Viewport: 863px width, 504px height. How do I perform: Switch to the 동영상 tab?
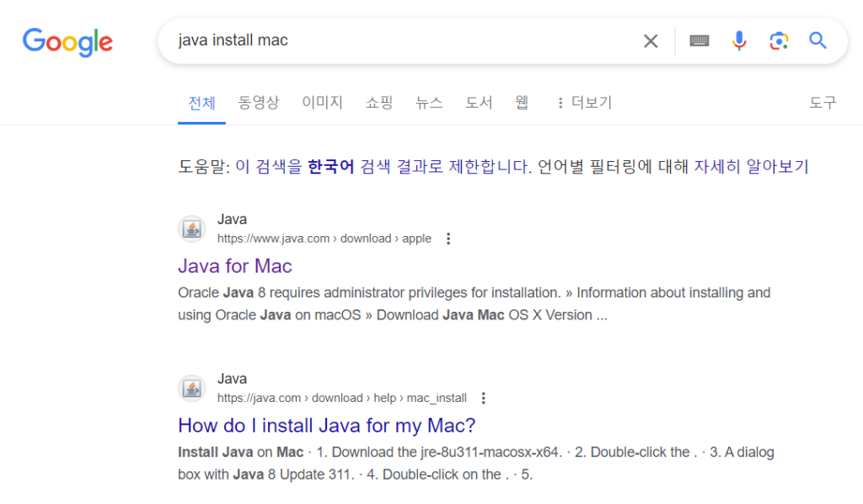259,103
